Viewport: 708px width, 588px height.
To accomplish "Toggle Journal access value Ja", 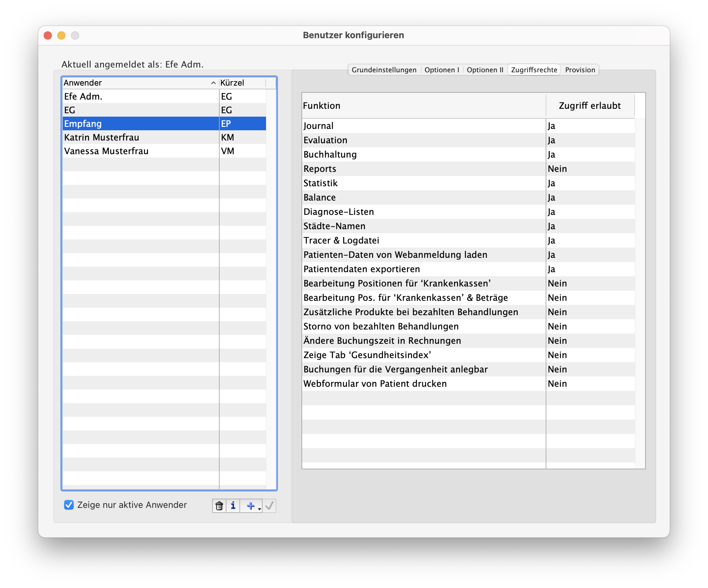I will click(551, 126).
